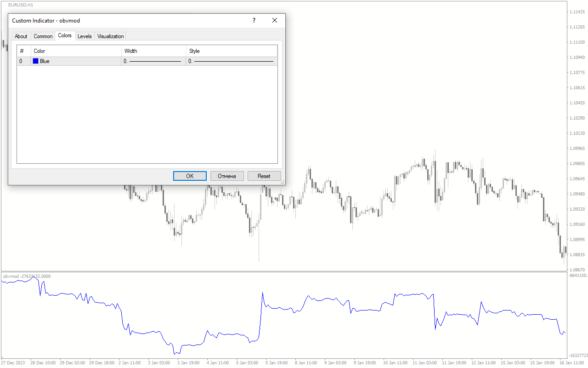Click the obvmod indicator value label

point(27,276)
